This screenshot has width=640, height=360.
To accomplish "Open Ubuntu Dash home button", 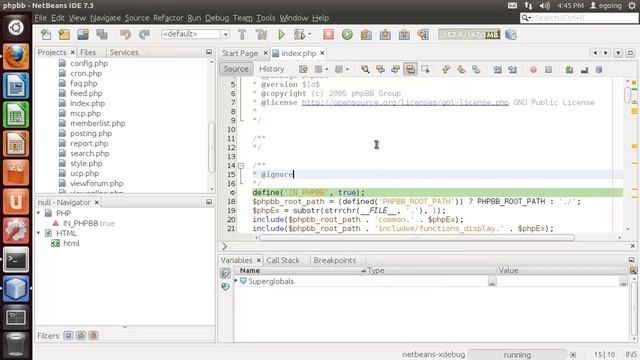I will coord(16,27).
